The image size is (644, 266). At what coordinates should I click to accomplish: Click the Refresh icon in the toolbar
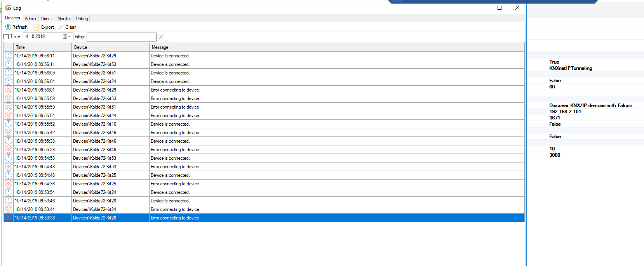click(x=8, y=27)
